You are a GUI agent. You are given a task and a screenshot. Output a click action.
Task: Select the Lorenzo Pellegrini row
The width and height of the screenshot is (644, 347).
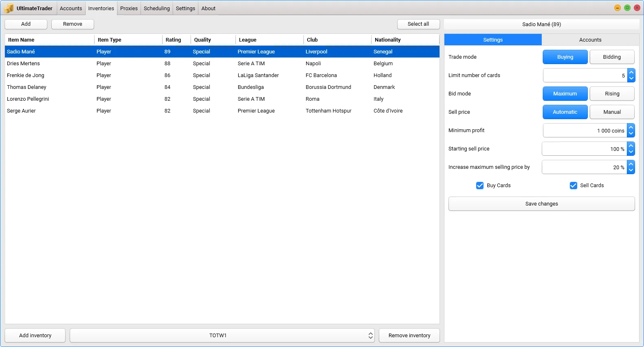pos(222,99)
